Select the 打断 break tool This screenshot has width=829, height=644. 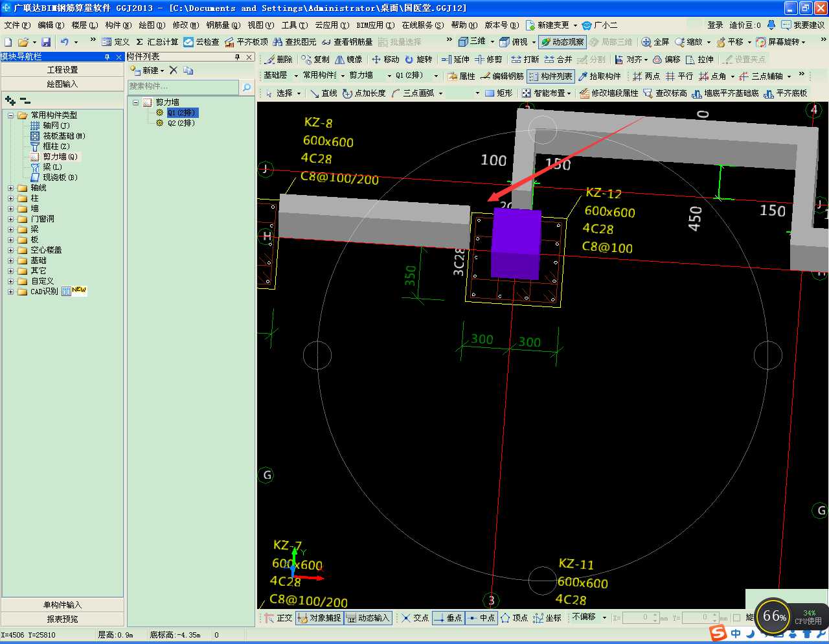[525, 60]
